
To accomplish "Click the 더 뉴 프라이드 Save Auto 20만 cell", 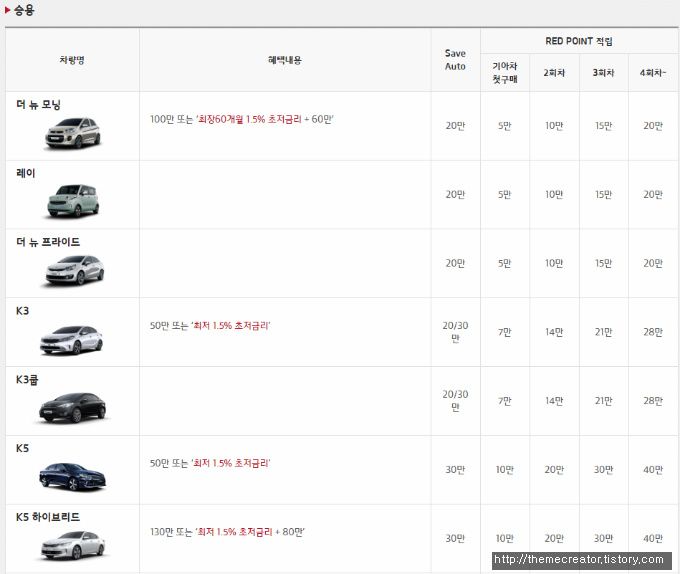I will pos(455,263).
